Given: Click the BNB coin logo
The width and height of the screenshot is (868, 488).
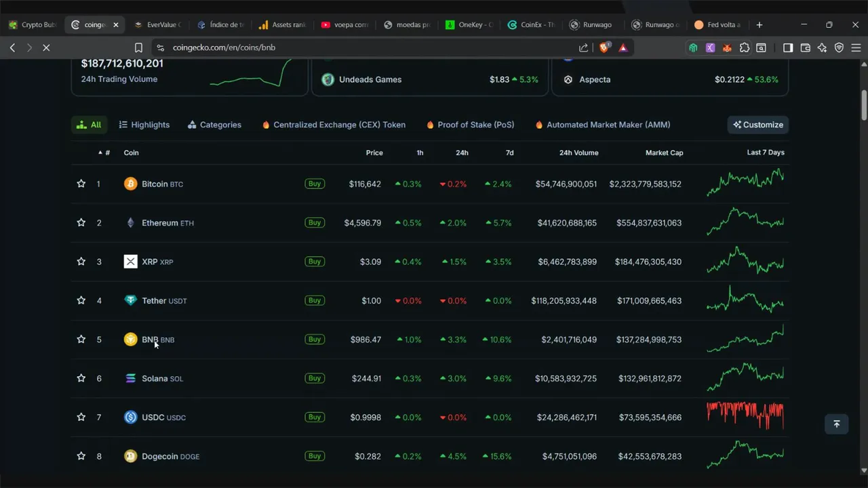Looking at the screenshot, I should [130, 340].
